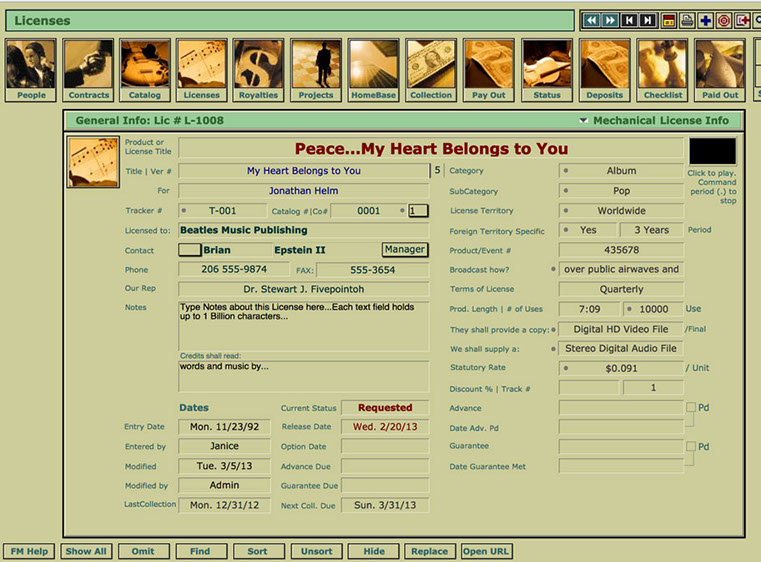
Task: Click the Notes text field
Action: 303,326
